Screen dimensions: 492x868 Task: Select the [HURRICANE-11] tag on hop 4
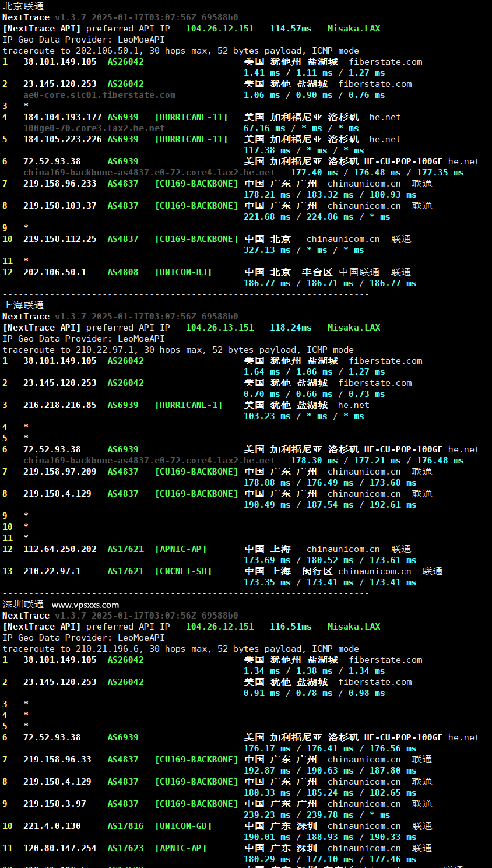pyautogui.click(x=191, y=117)
